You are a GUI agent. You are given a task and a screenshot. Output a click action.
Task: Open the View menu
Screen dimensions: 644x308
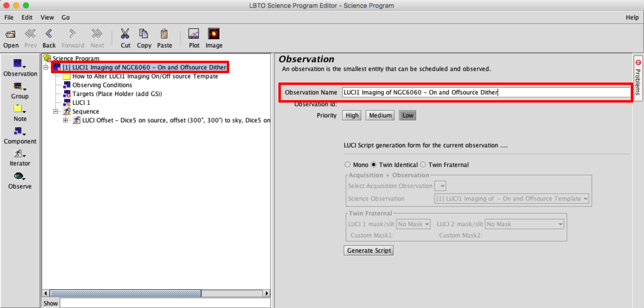click(47, 18)
